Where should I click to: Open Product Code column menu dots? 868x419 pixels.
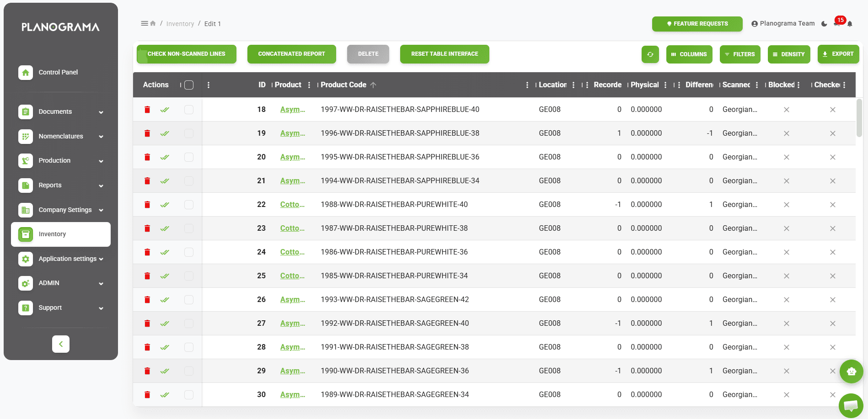point(527,85)
